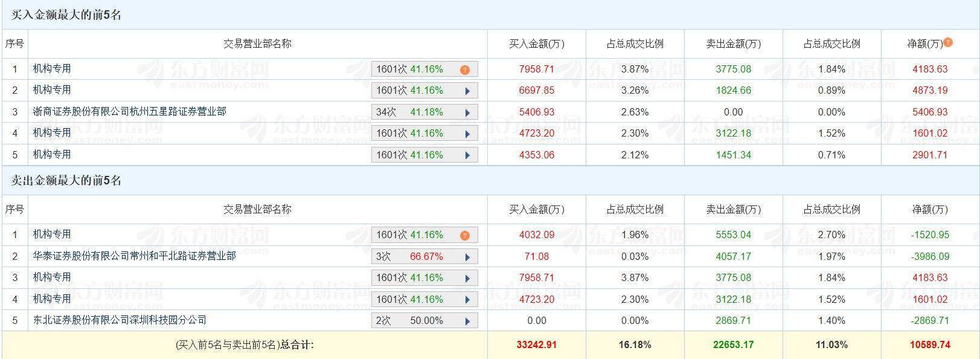This screenshot has width=980, height=359.
Task: Expand the arrow in the top table's 4723.20 row
Action: 467,134
